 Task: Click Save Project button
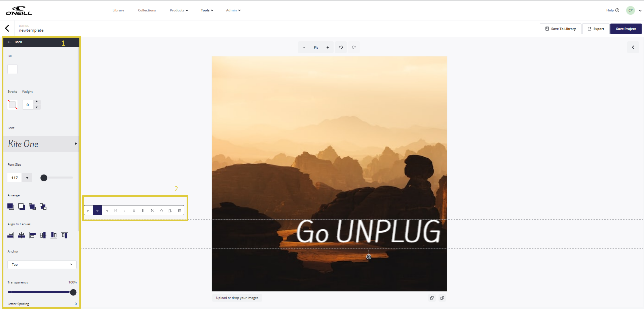[x=626, y=29]
